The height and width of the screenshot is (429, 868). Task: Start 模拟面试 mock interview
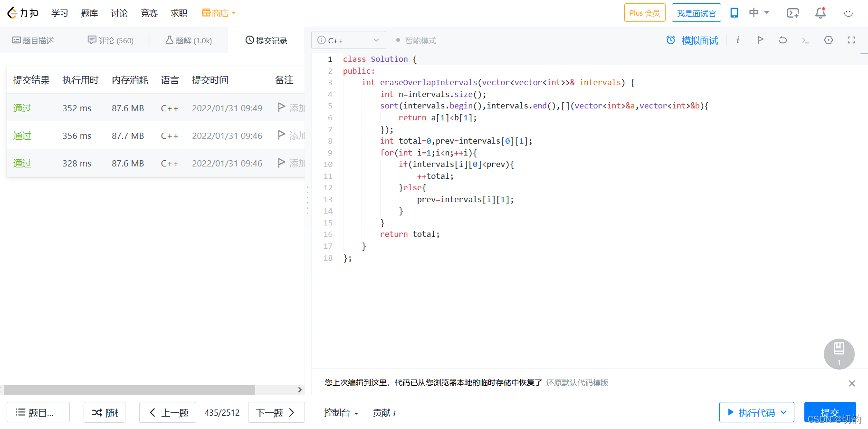692,40
